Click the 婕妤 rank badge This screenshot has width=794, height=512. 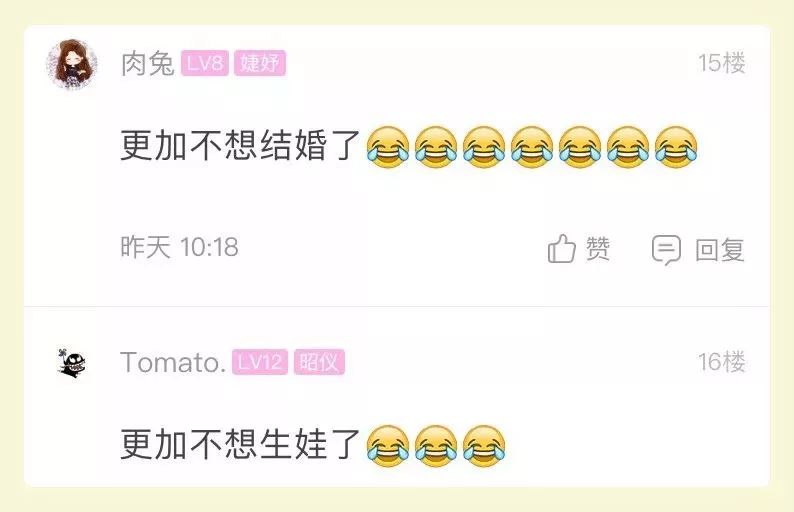coord(260,63)
